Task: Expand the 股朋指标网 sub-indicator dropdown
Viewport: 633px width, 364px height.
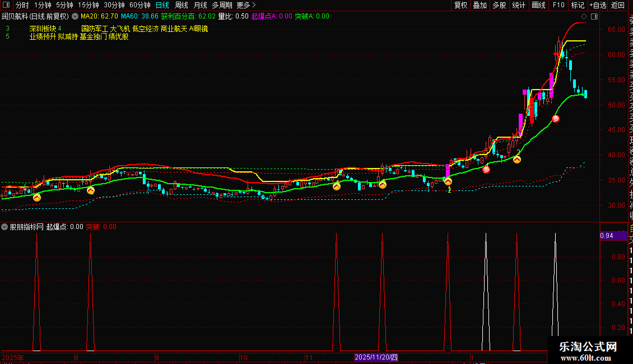Action: [5, 227]
